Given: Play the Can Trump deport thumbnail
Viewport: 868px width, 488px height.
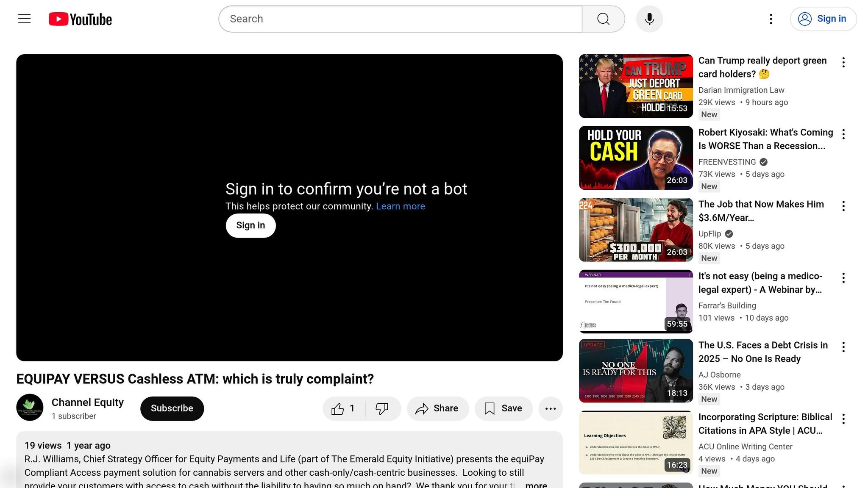Looking at the screenshot, I should (636, 86).
